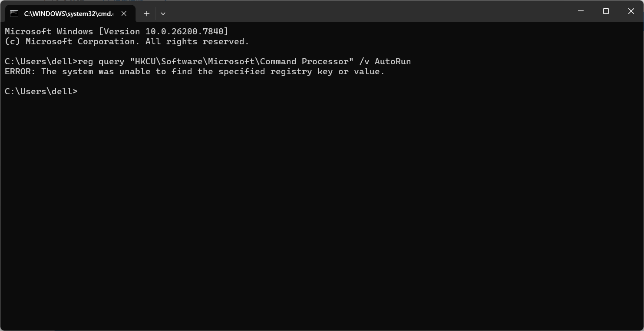This screenshot has width=644, height=331.
Task: Click the quoted HKCU\Software registry path
Action: point(241,62)
